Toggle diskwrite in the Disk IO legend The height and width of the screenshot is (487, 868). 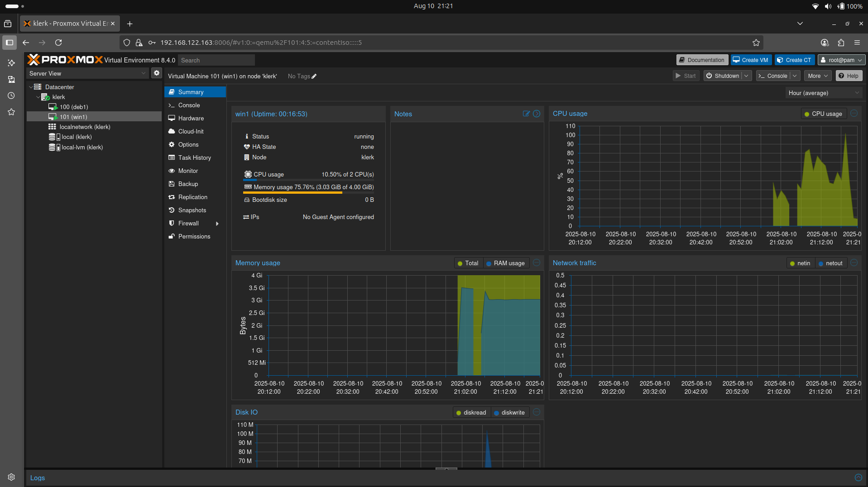click(510, 412)
